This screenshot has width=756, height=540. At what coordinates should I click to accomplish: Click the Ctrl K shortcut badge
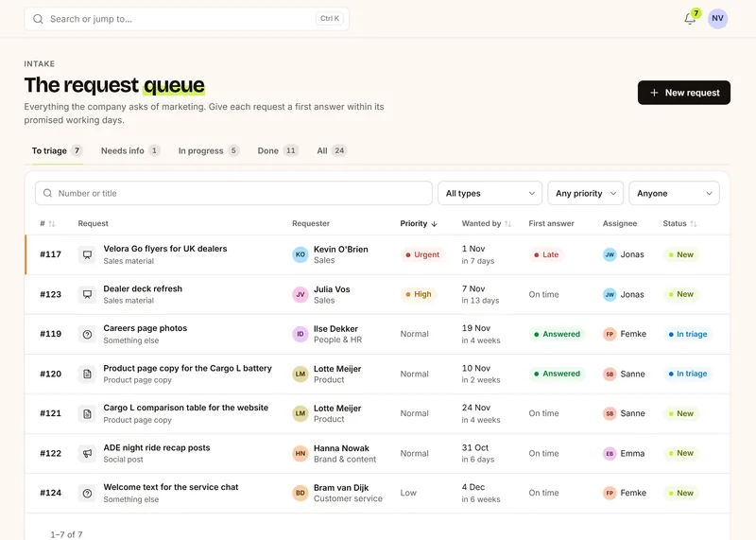coord(330,18)
